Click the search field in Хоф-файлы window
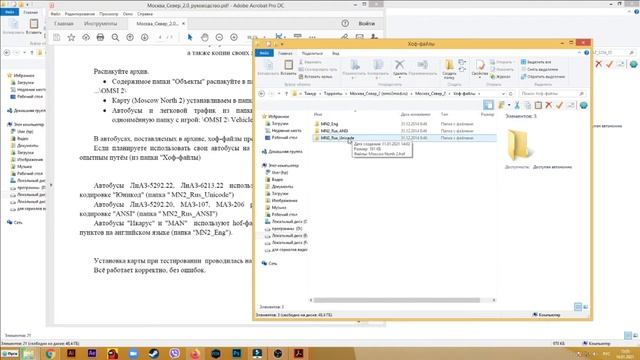Viewport: 640px width, 360px height. pos(553,94)
